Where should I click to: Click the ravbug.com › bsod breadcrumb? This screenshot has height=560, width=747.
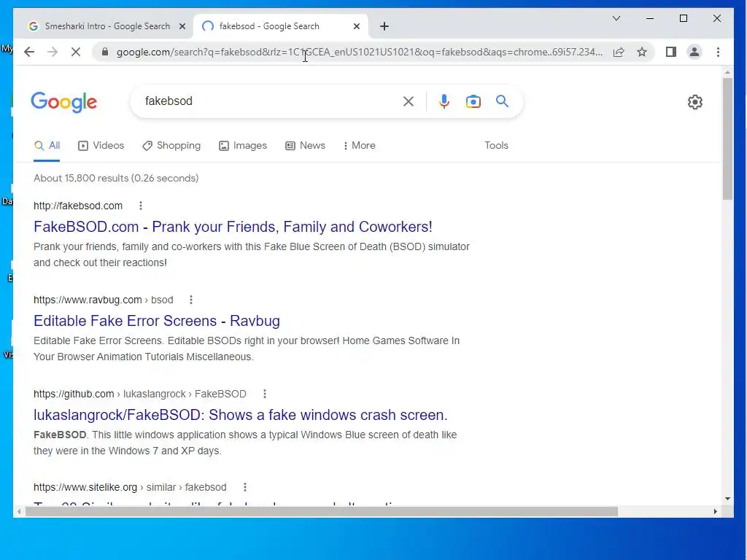(104, 300)
